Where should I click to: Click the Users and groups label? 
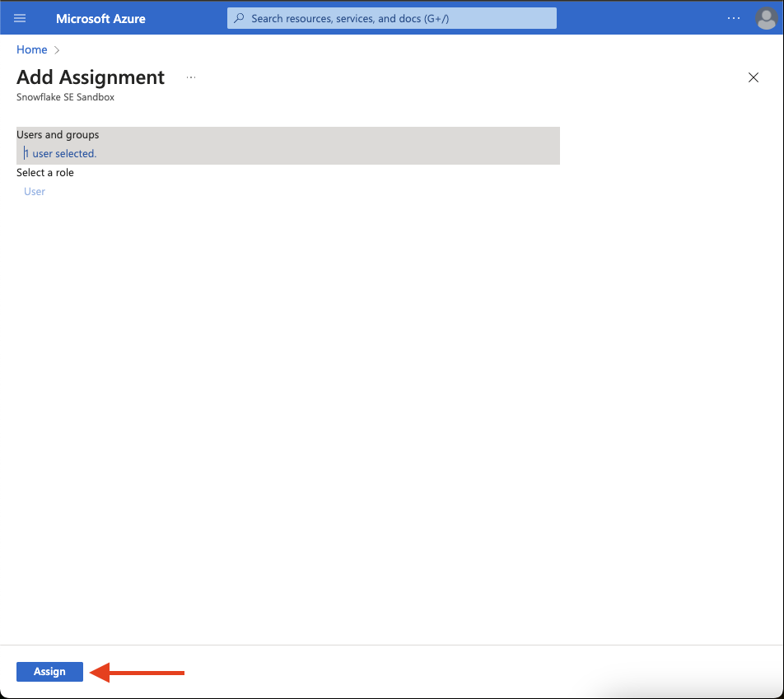[x=58, y=135]
